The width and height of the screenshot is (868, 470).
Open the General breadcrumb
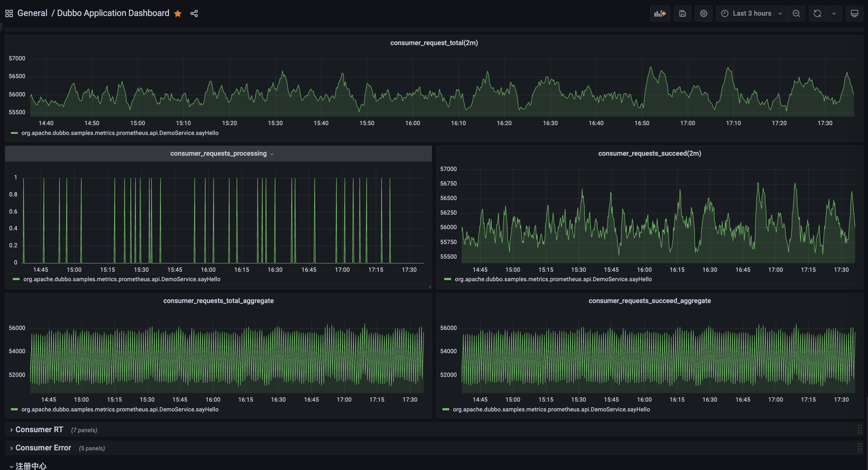pos(32,13)
